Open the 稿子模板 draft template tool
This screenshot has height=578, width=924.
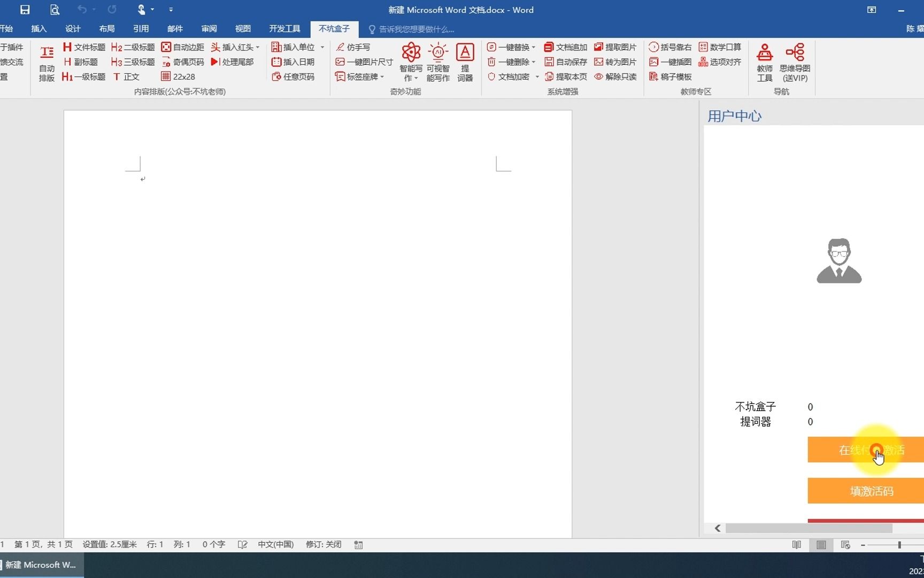click(x=670, y=77)
